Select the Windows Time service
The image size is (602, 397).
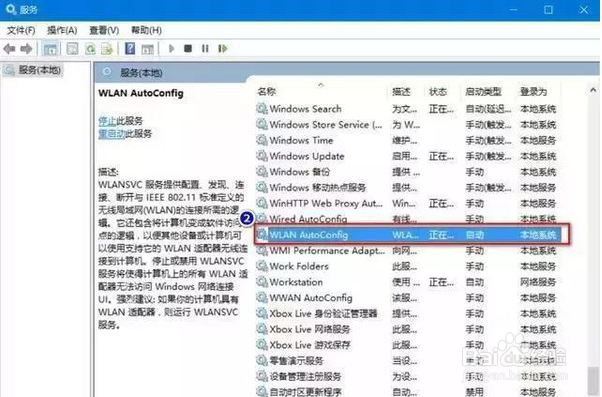(x=407, y=141)
